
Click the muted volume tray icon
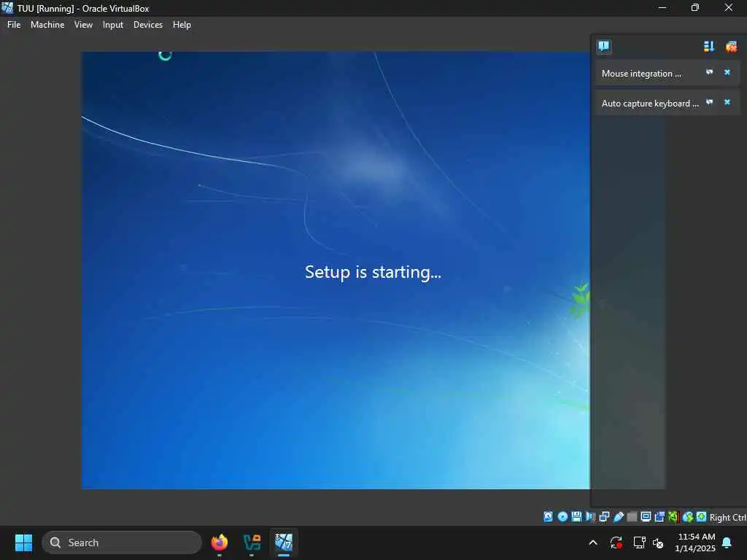tap(659, 542)
